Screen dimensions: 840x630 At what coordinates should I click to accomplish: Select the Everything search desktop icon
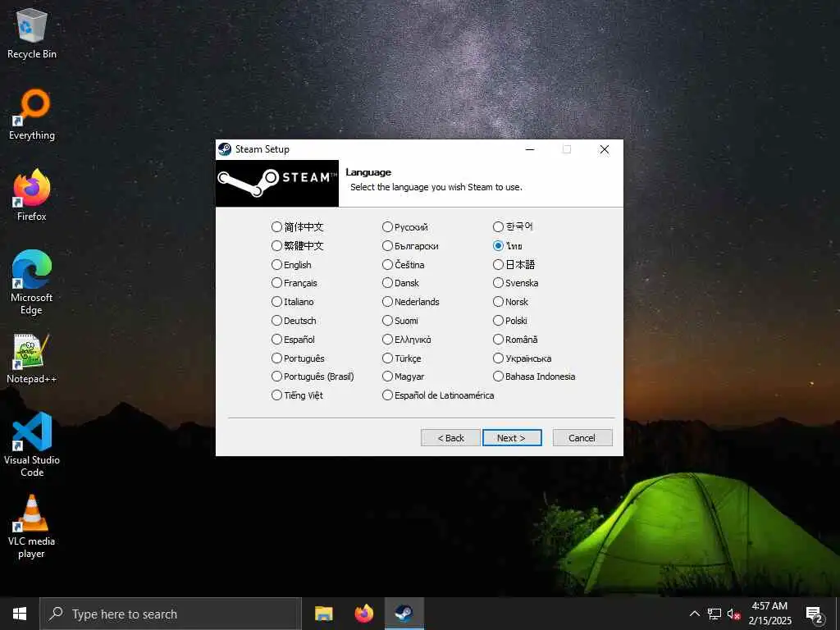click(x=32, y=115)
